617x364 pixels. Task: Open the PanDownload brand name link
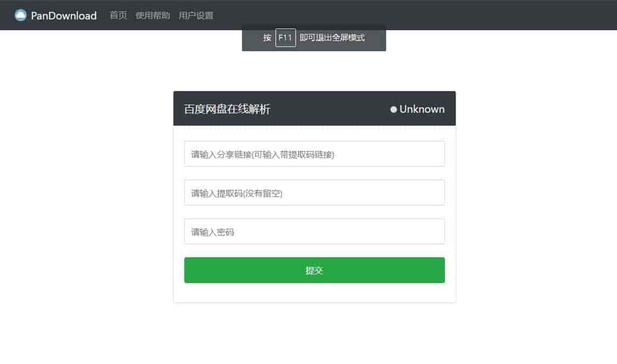(x=64, y=16)
